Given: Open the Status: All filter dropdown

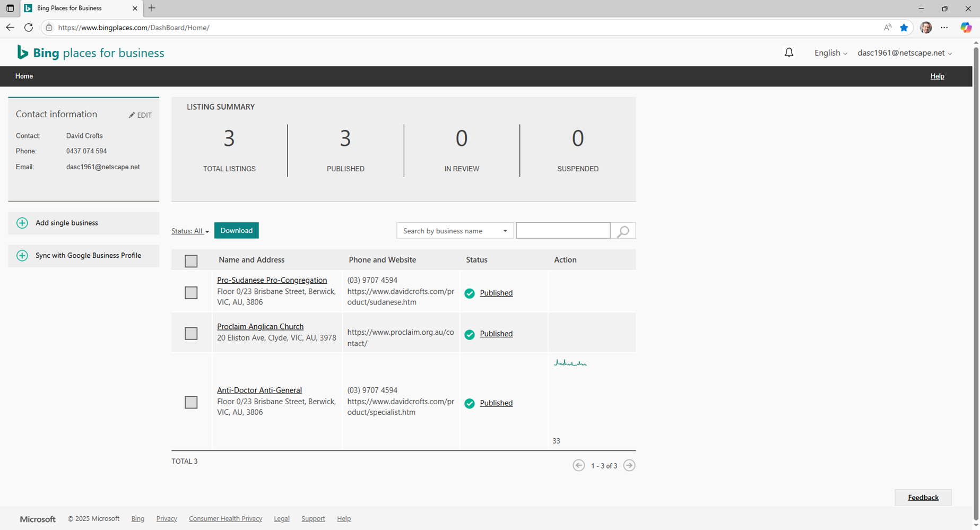Looking at the screenshot, I should [x=190, y=231].
